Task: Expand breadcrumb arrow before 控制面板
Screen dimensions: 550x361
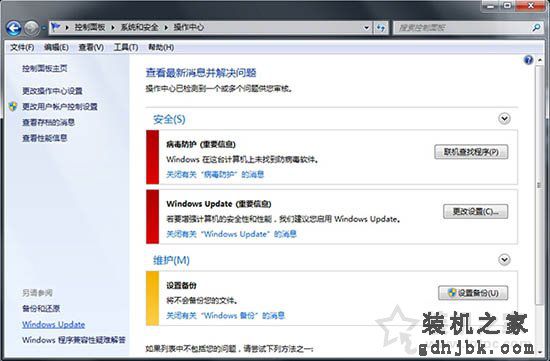Action: coord(67,27)
